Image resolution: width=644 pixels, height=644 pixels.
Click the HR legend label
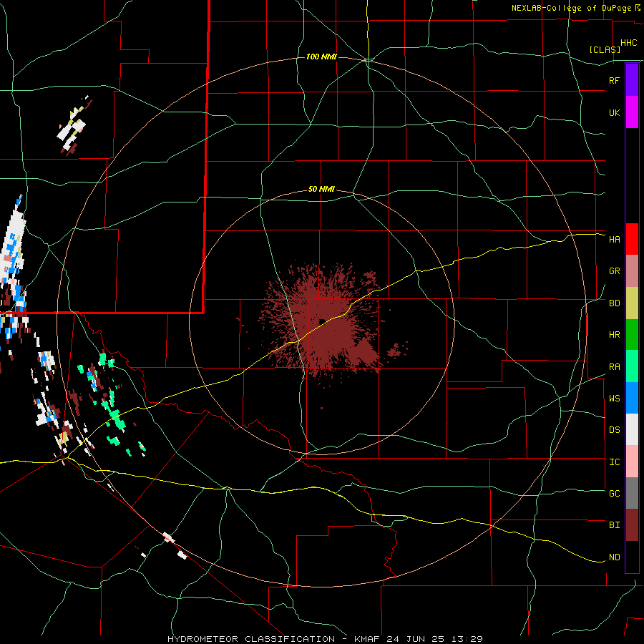614,335
